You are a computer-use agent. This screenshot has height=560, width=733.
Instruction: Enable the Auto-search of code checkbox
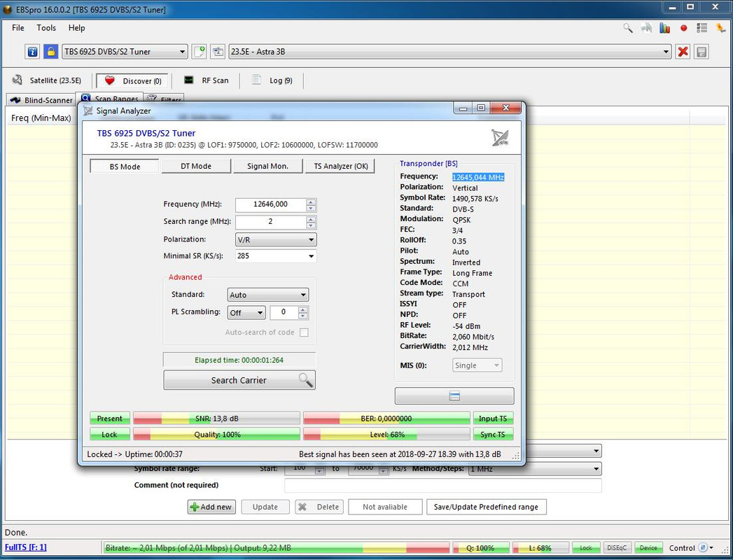point(304,332)
